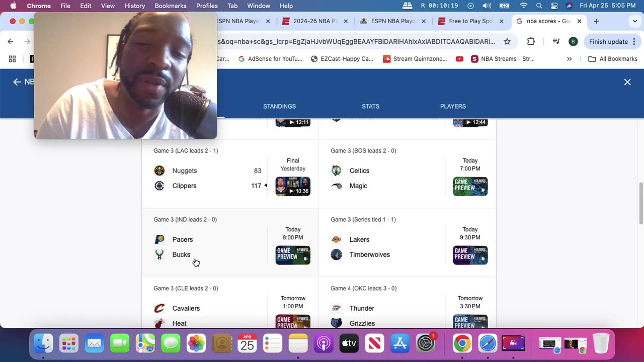644x362 pixels.
Task: Open FaceTime from the dock
Action: (120, 344)
